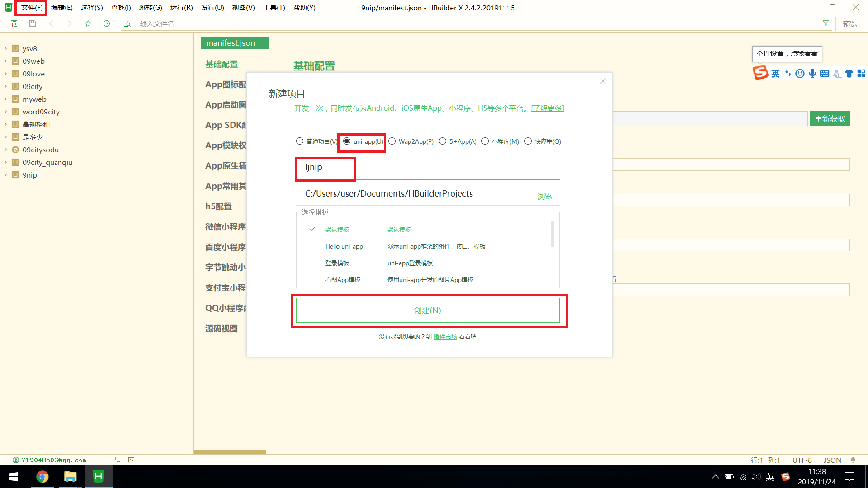The height and width of the screenshot is (488, 868).
Task: Click the notification bell in status bar
Action: [853, 460]
